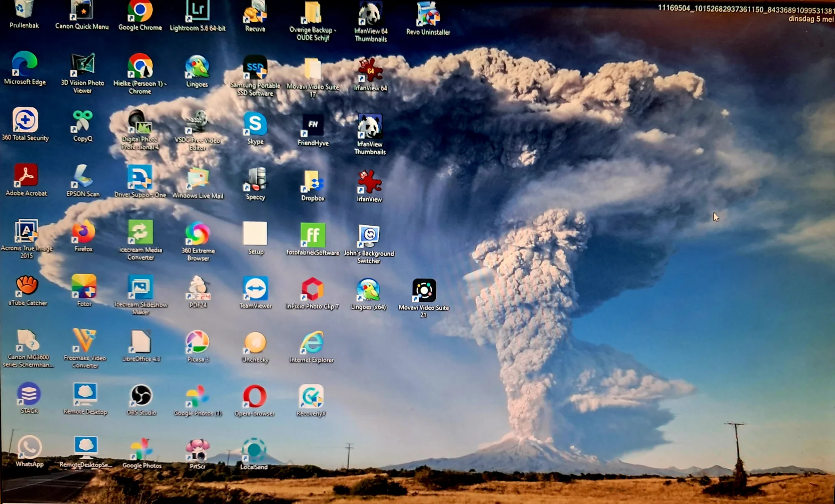Launch Canon Quick Menu
Viewport: 835px width, 504px height.
(x=82, y=10)
